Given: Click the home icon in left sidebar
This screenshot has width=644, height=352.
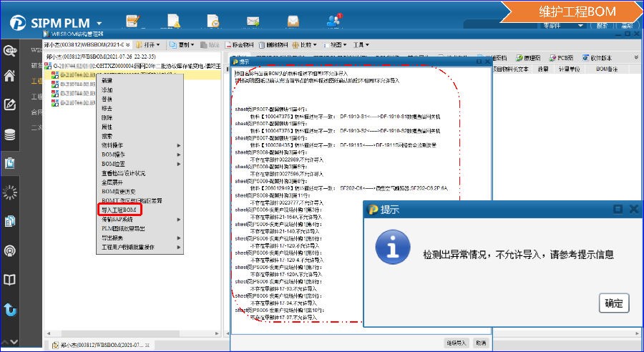Looking at the screenshot, I should point(10,77).
